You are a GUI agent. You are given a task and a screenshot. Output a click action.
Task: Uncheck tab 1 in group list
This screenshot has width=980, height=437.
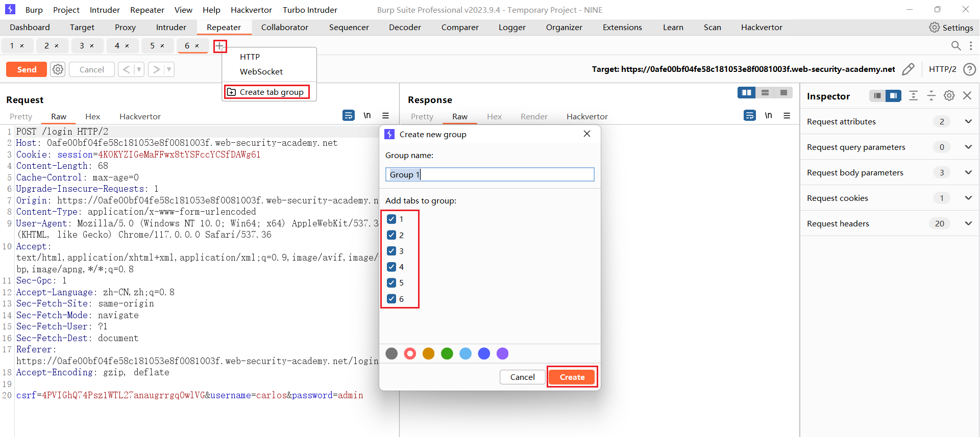click(391, 219)
